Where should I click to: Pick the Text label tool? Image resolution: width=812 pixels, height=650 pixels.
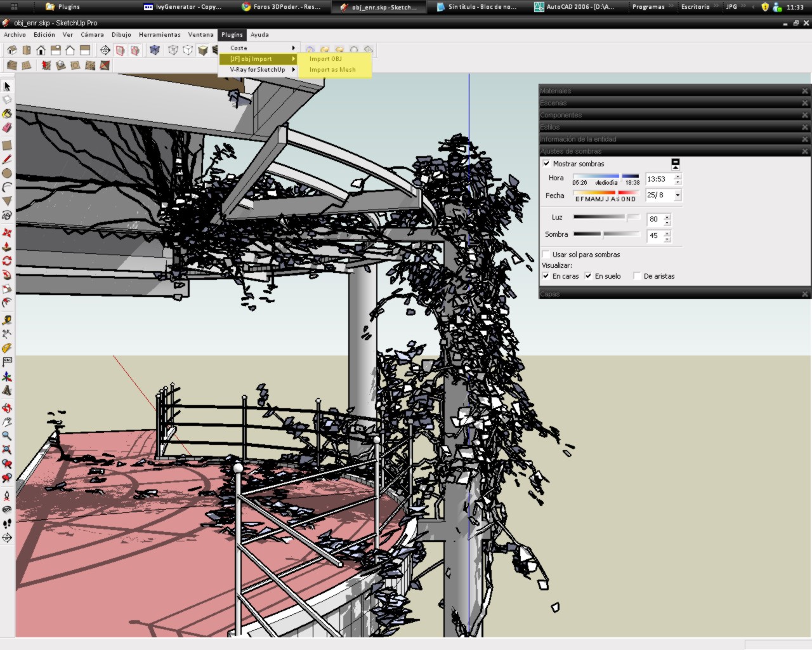(x=7, y=362)
